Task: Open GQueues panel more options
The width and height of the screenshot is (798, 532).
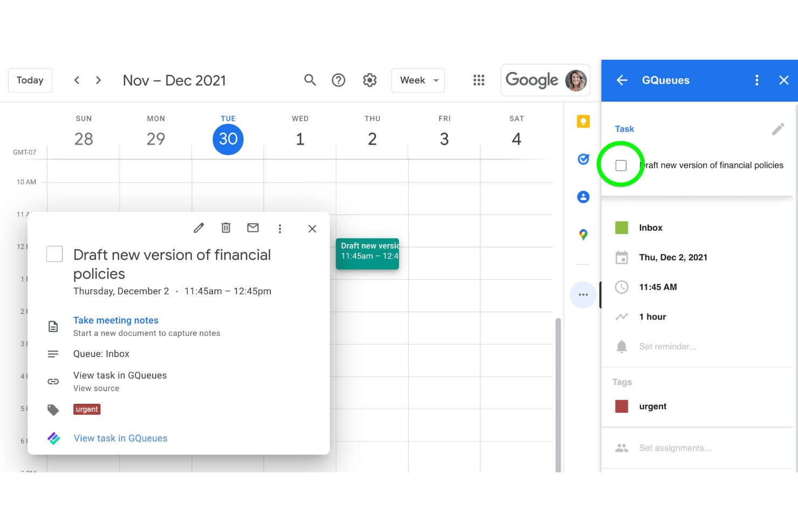Action: click(757, 80)
